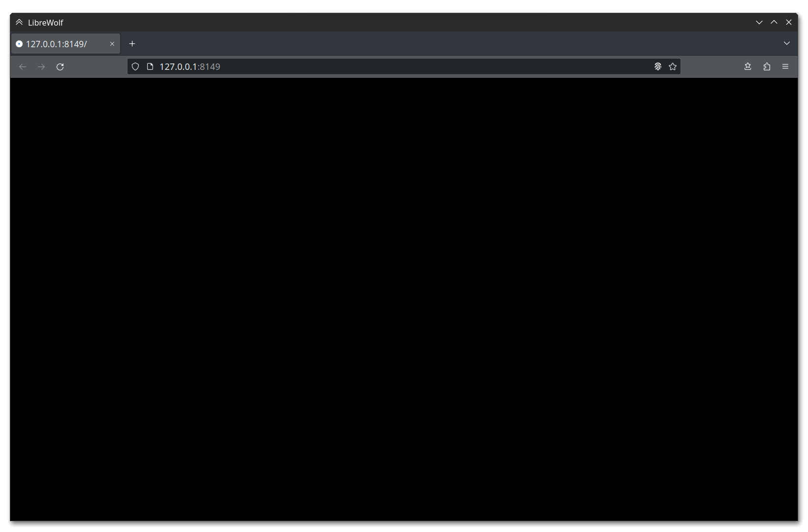Expand the list all tabs chevron
The image size is (808, 532).
point(787,43)
